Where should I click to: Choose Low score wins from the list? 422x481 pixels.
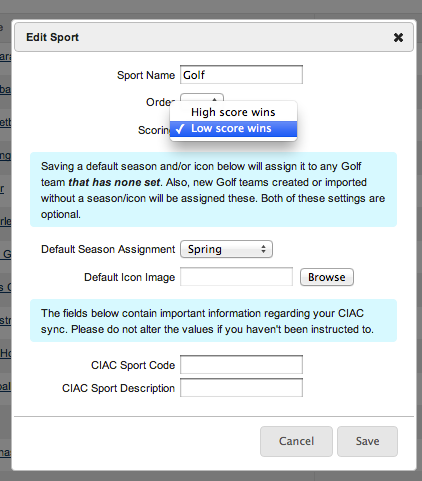(x=233, y=129)
